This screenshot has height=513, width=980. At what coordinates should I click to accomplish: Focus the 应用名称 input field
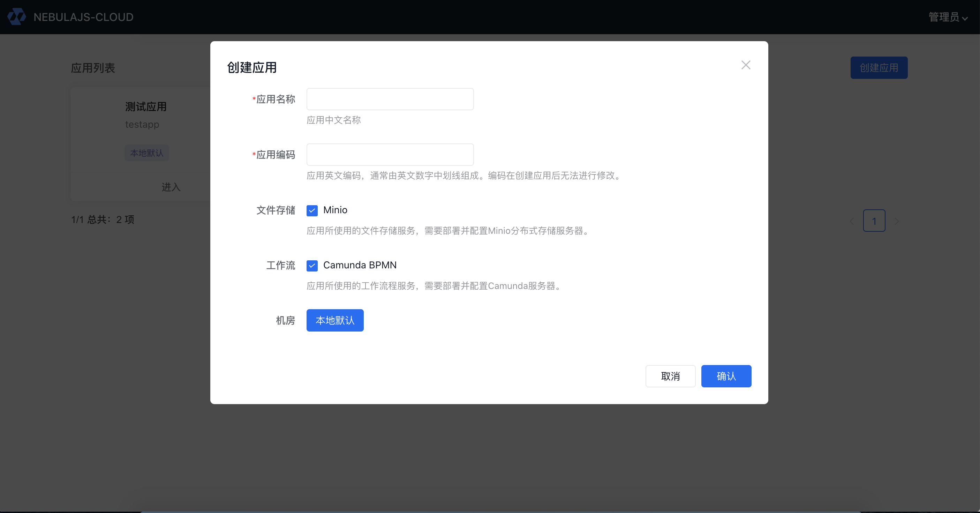coord(390,99)
